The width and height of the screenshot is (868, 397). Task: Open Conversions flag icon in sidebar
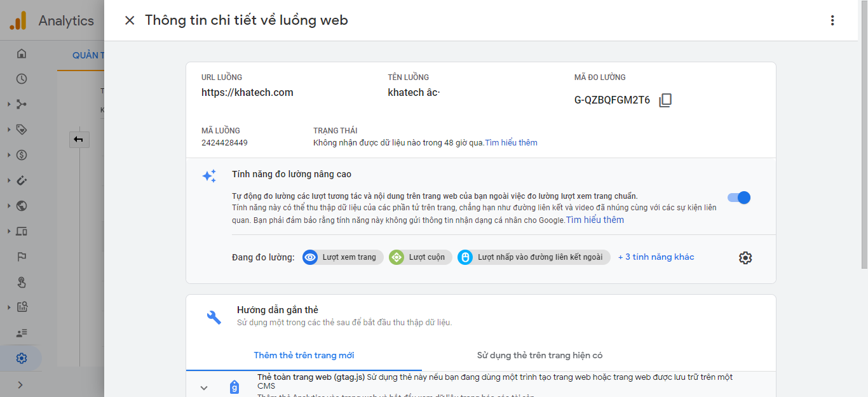(22, 257)
